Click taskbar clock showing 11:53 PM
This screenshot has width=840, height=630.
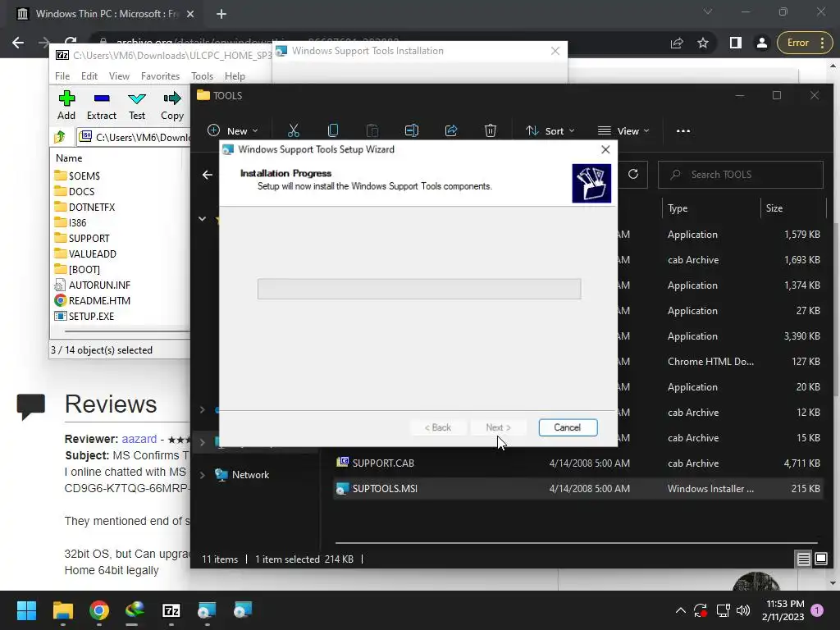coord(783,610)
